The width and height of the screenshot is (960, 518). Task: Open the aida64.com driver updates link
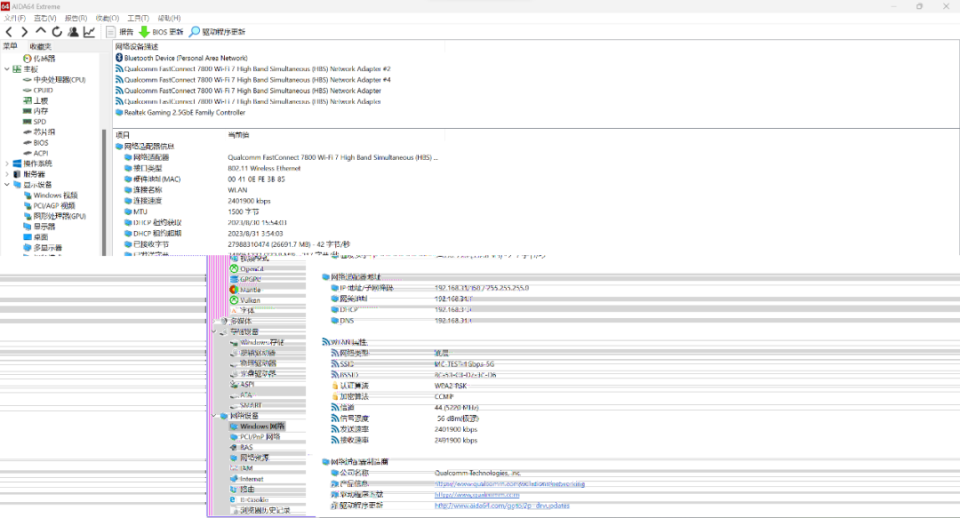click(x=502, y=506)
